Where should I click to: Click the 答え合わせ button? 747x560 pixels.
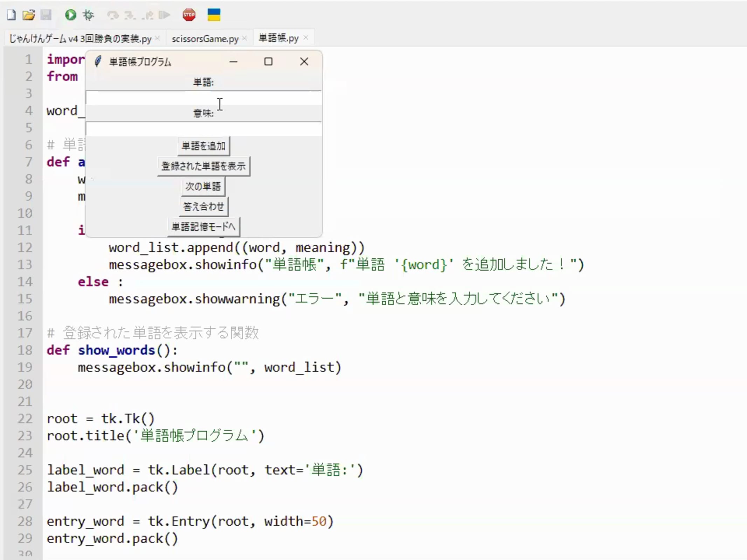(203, 207)
